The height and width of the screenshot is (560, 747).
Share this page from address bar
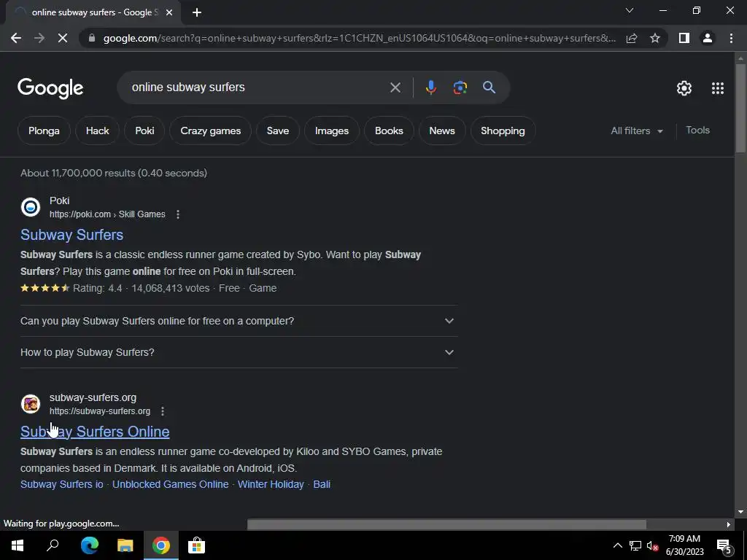(632, 38)
